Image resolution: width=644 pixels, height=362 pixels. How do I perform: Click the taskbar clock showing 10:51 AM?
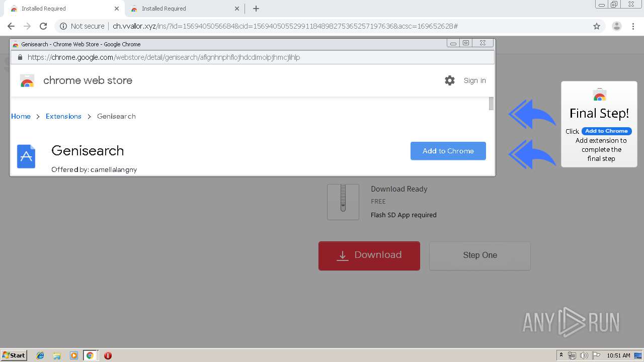tap(618, 355)
